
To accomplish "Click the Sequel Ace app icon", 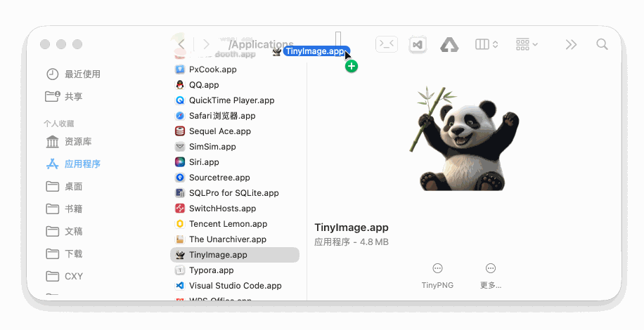I will pyautogui.click(x=179, y=131).
